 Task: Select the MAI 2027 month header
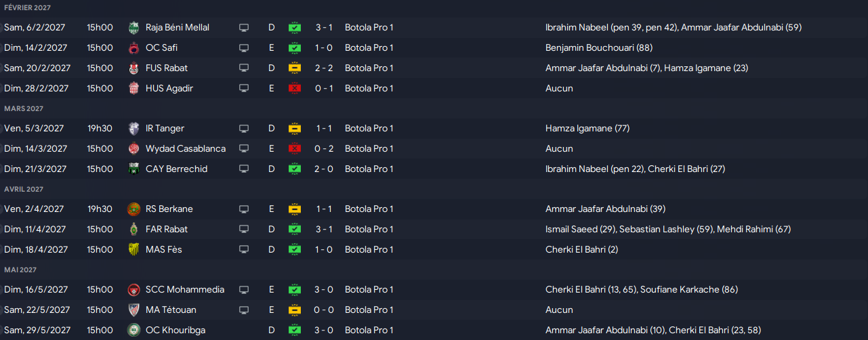(20, 270)
